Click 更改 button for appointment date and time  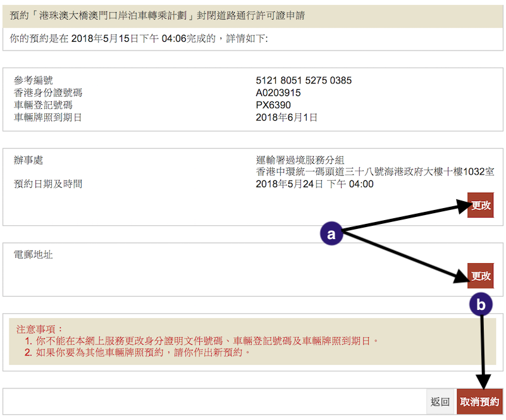[x=480, y=206]
